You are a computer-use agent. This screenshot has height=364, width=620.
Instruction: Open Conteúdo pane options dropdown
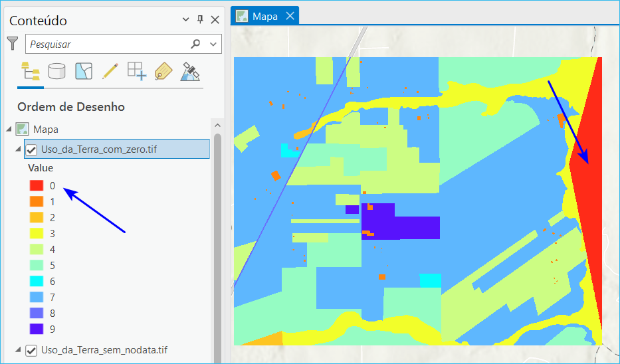click(x=185, y=19)
